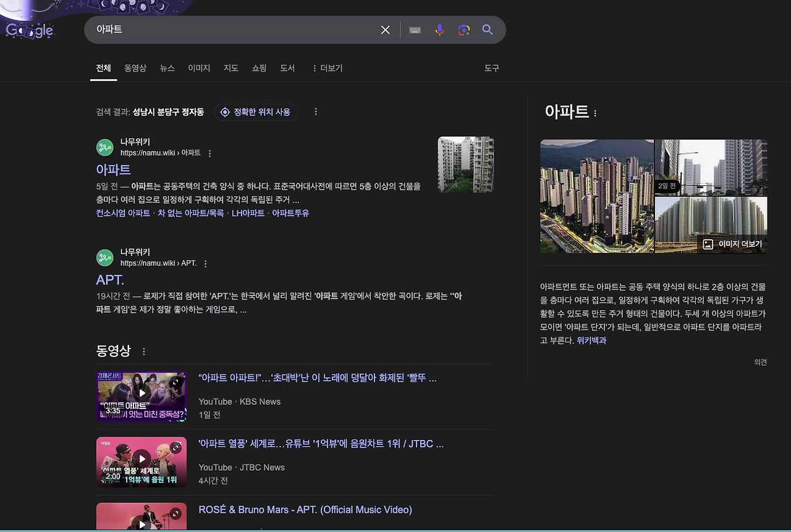Switch to the 지도 tab
This screenshot has width=791, height=532.
click(x=231, y=68)
